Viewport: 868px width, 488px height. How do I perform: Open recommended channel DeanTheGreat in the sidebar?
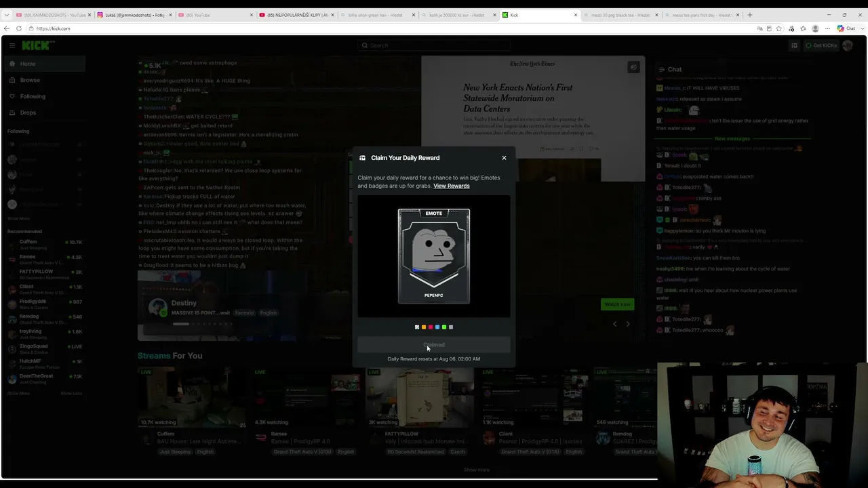click(x=44, y=379)
